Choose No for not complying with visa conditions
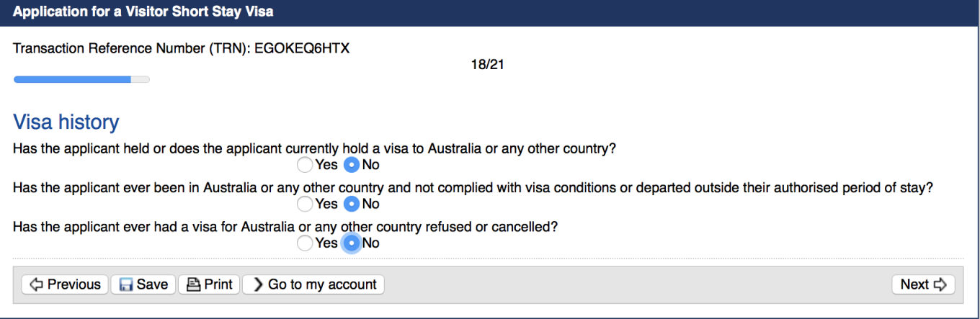The image size is (980, 319). click(351, 204)
